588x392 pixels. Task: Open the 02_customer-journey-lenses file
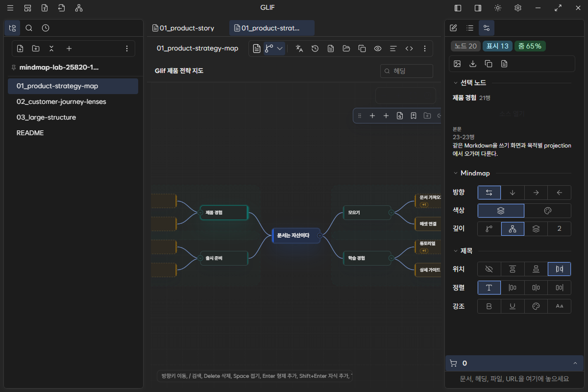pos(73,101)
